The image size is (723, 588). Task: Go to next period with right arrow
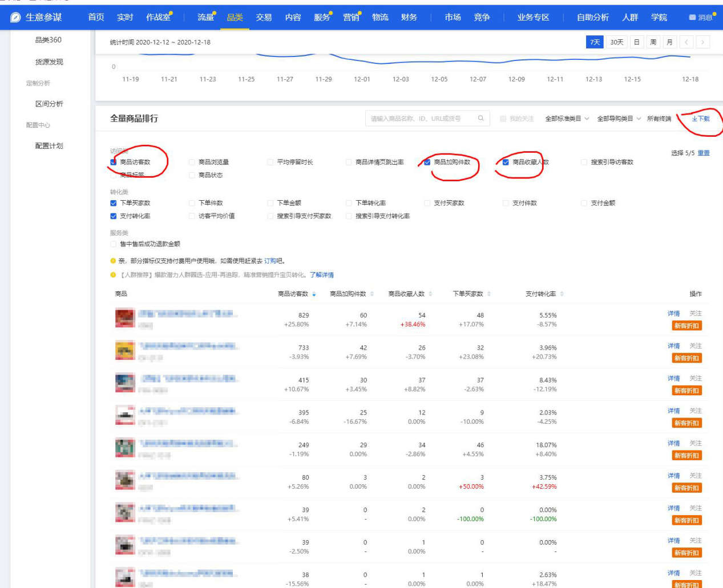click(x=703, y=42)
